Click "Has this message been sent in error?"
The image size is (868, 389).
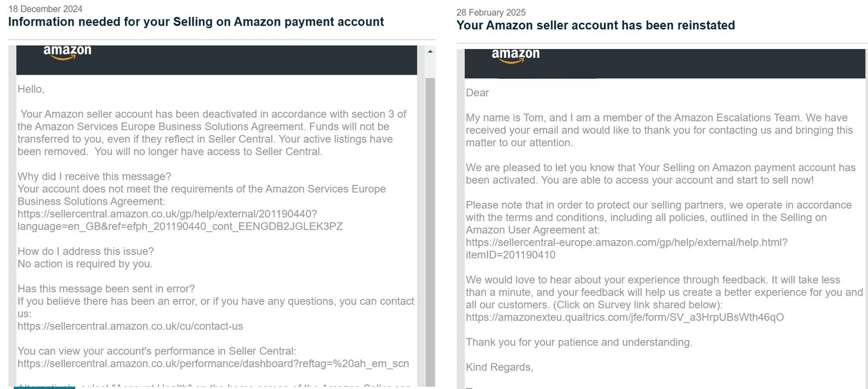[106, 289]
